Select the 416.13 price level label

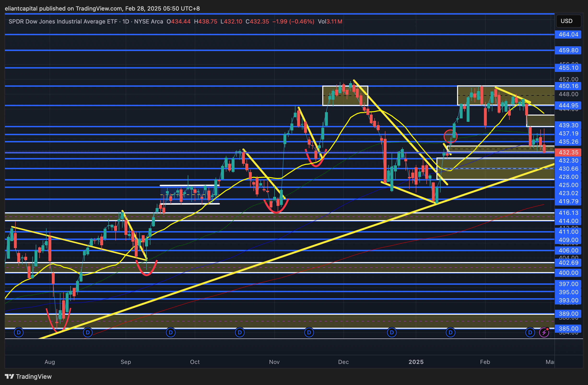[568, 213]
